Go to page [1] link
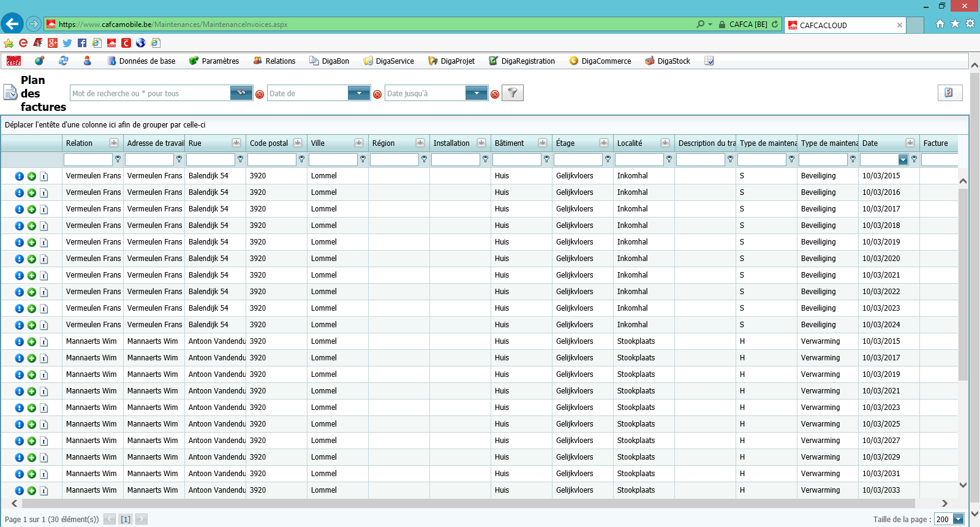This screenshot has width=980, height=527. click(x=126, y=519)
